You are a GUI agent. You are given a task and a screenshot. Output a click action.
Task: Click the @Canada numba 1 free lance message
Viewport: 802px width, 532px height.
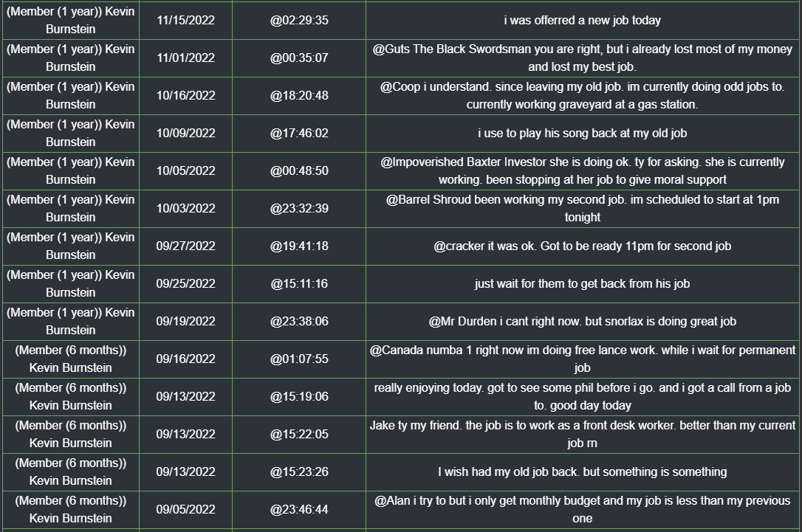click(582, 359)
